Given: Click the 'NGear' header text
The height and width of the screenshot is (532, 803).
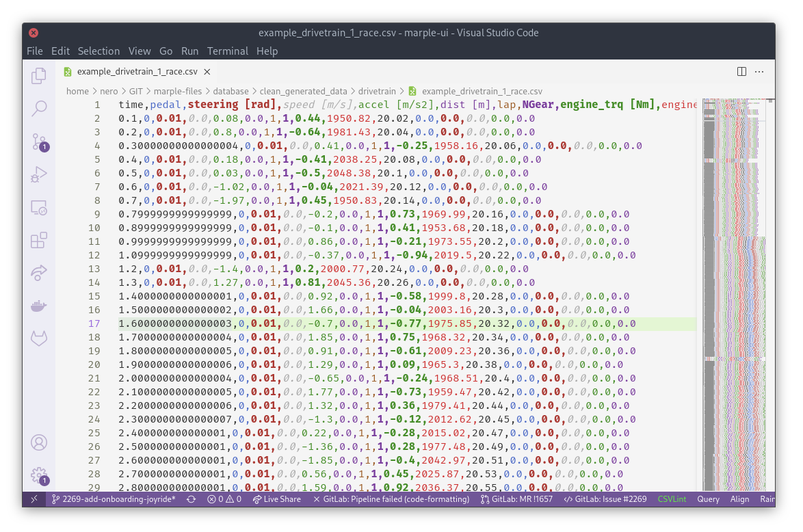Looking at the screenshot, I should [x=538, y=105].
